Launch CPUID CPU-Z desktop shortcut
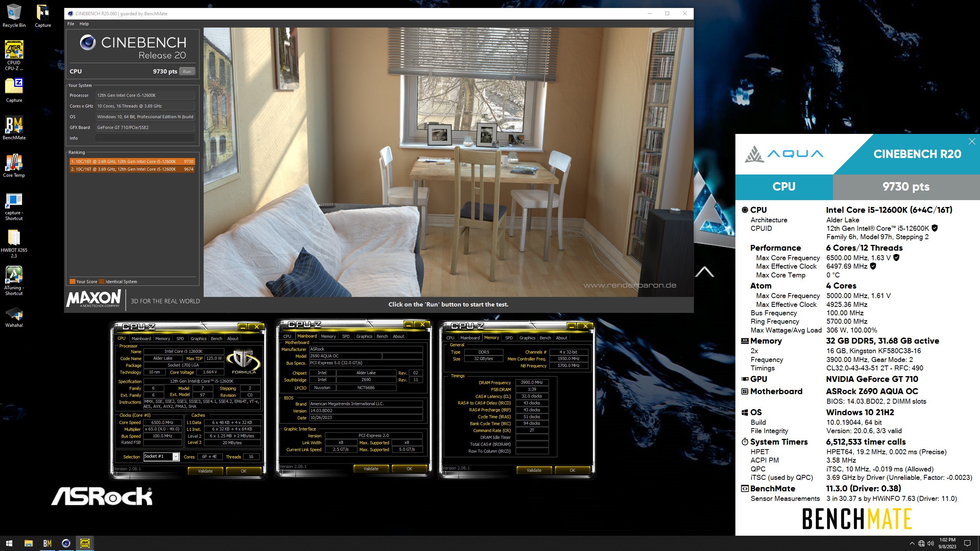The image size is (980, 551). (x=14, y=55)
